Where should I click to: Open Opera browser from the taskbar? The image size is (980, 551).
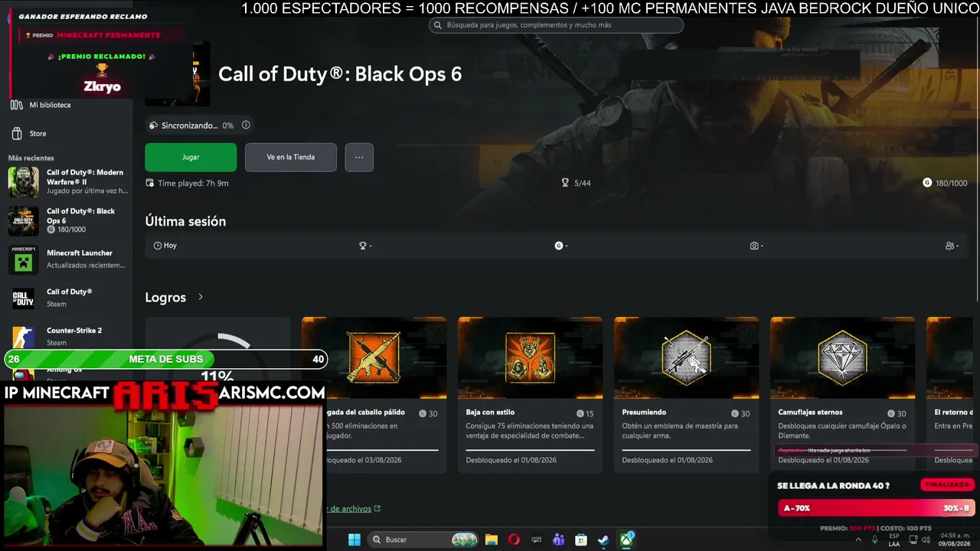pyautogui.click(x=514, y=540)
